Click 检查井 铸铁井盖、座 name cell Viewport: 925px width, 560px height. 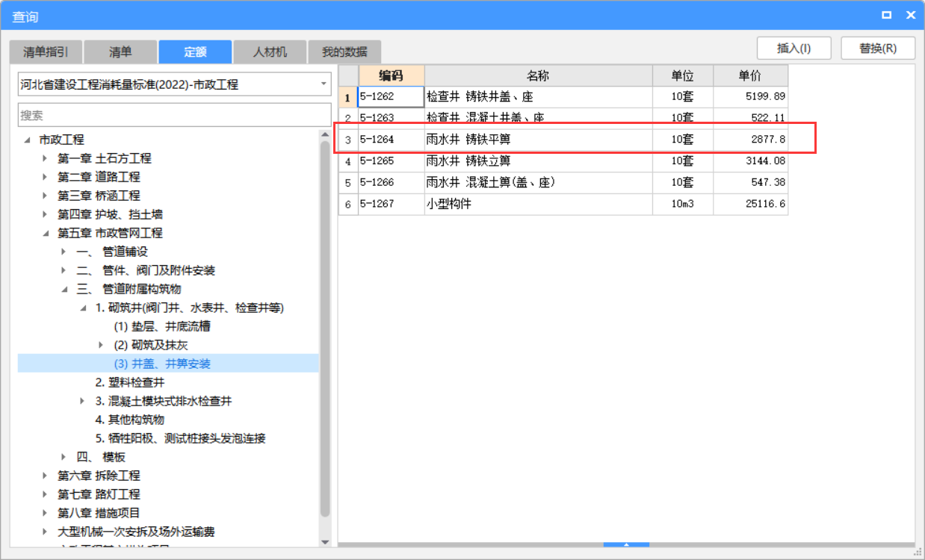[x=538, y=97]
